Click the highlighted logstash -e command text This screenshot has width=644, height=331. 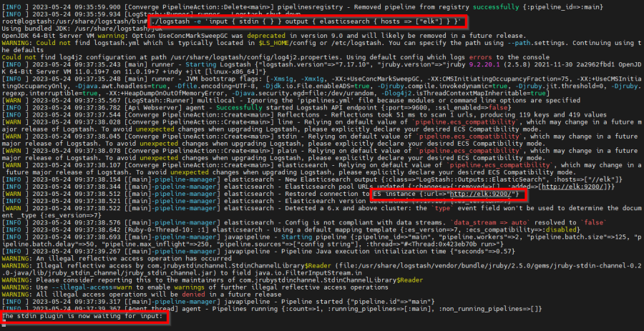[x=301, y=22]
